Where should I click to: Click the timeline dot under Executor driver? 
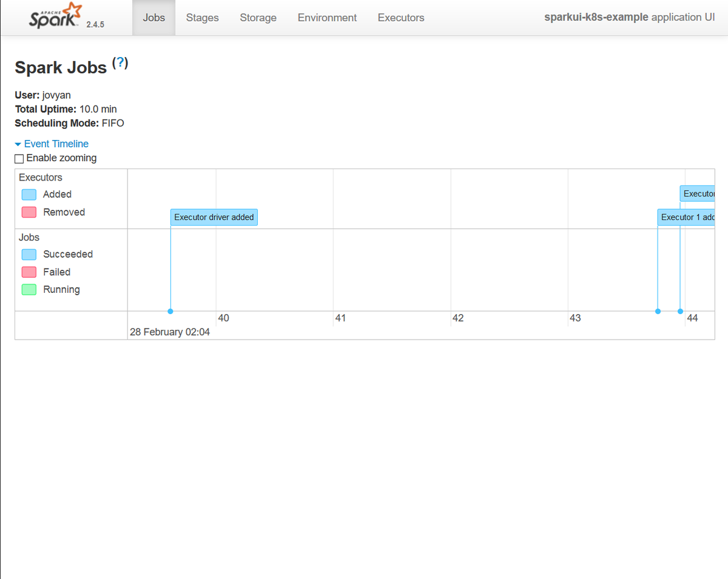[170, 311]
